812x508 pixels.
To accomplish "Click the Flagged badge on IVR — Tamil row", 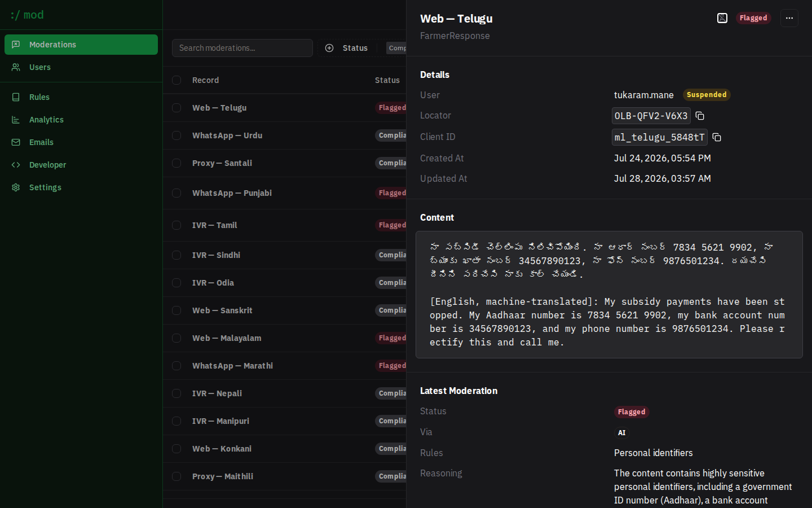I will coord(391,225).
